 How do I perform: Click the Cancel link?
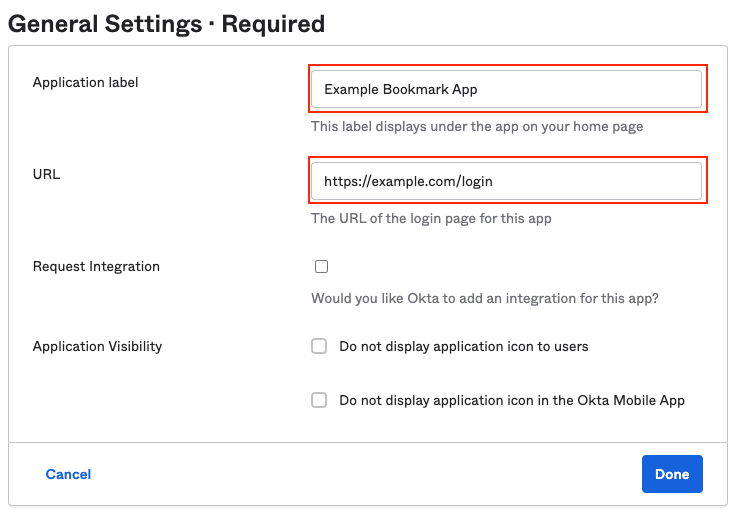tap(68, 474)
